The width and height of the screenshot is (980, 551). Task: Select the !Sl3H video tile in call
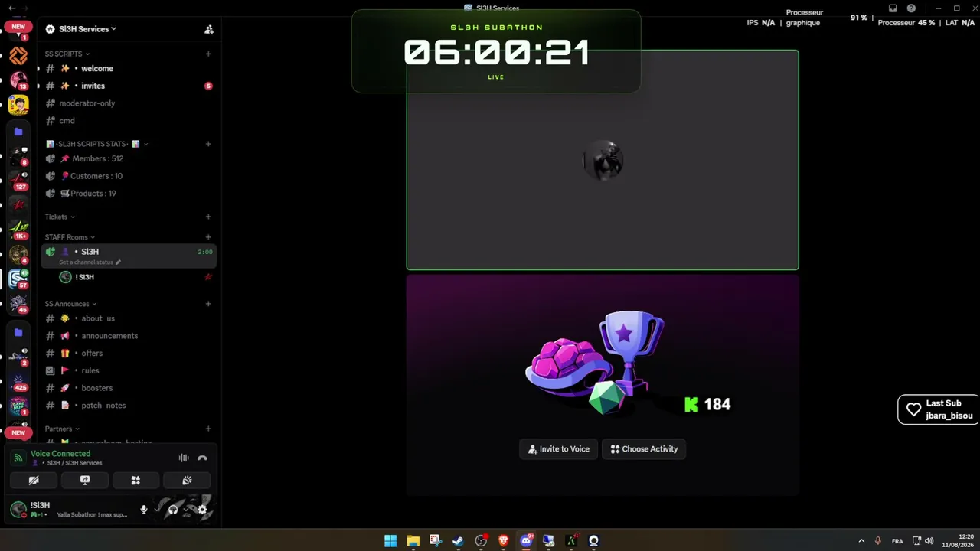pyautogui.click(x=603, y=160)
